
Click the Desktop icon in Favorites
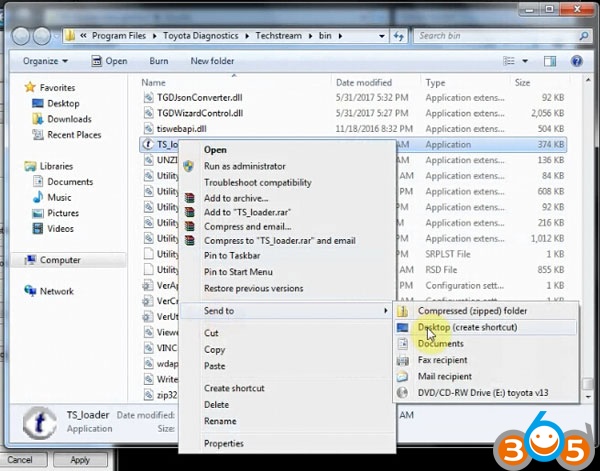click(36, 103)
